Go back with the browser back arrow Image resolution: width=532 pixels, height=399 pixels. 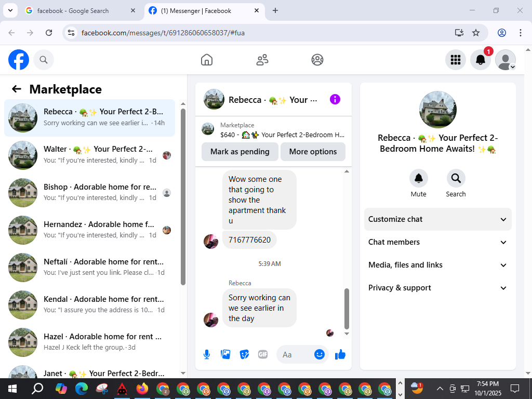tap(11, 33)
